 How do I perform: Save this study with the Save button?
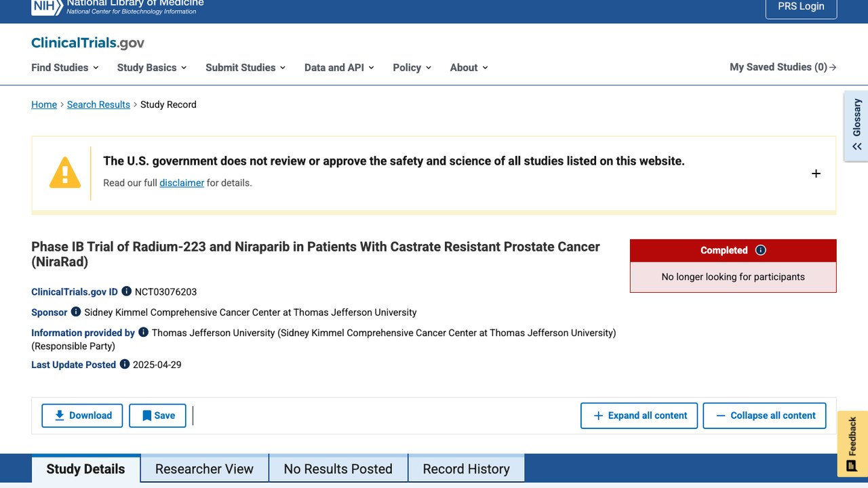(158, 415)
